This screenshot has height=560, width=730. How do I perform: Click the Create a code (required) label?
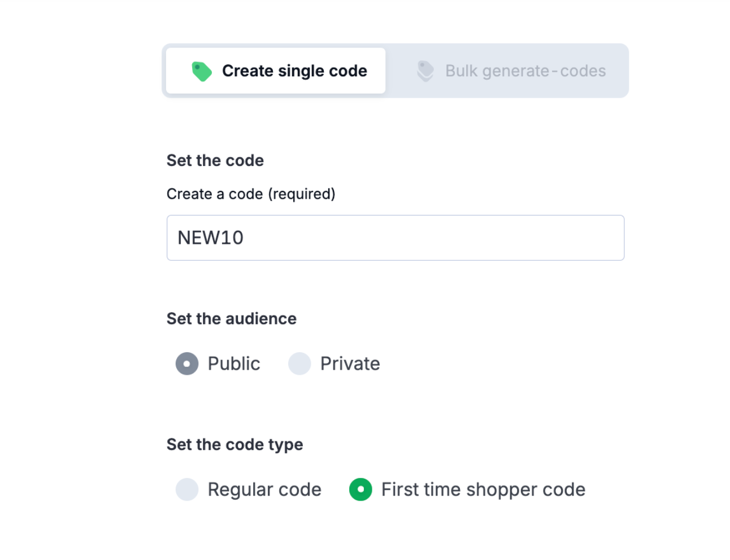[250, 194]
